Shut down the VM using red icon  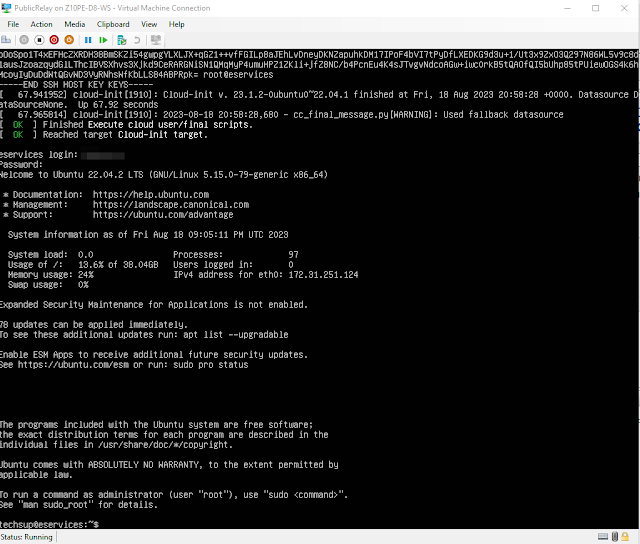pos(54,40)
